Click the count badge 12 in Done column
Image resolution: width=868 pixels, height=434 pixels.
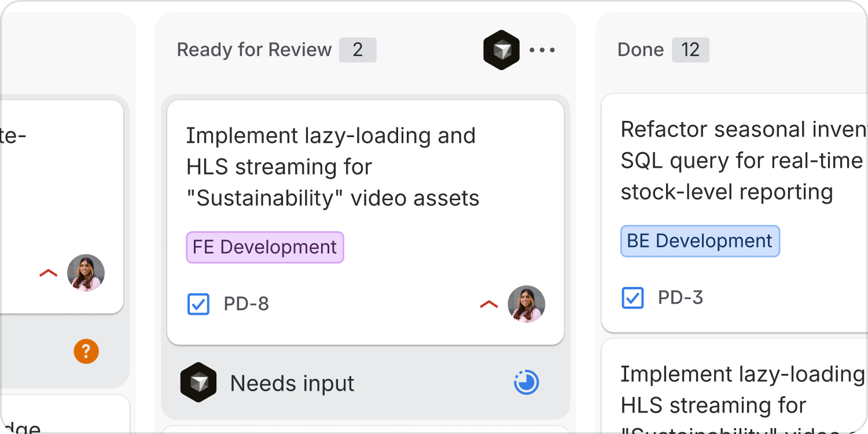click(x=690, y=50)
